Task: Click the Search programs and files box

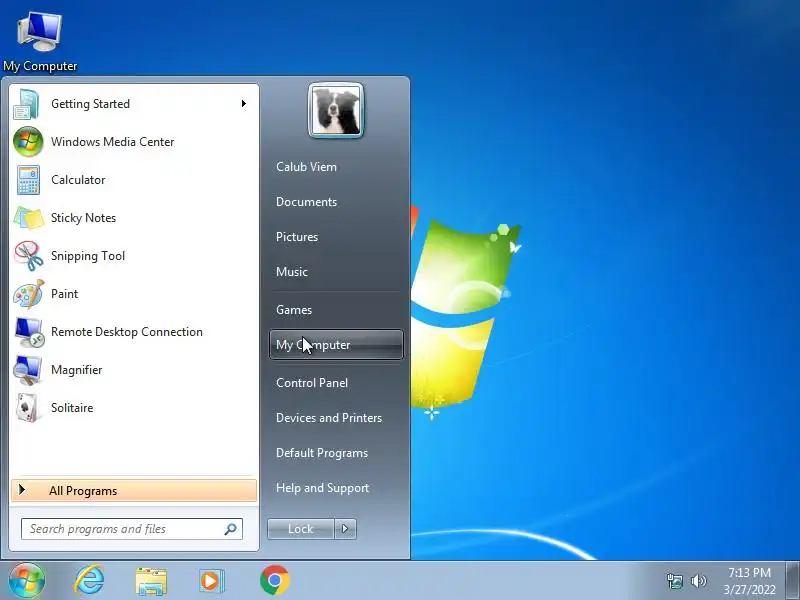Action: 132,529
